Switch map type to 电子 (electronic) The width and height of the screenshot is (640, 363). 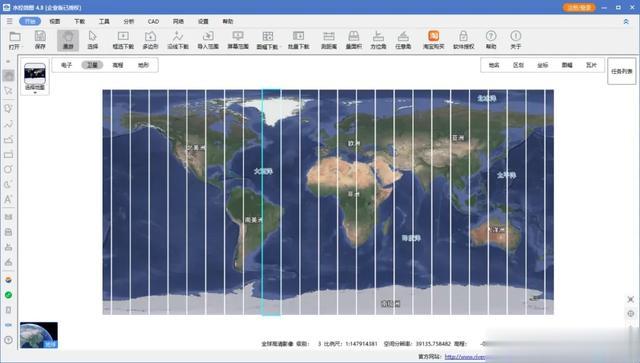pyautogui.click(x=67, y=65)
